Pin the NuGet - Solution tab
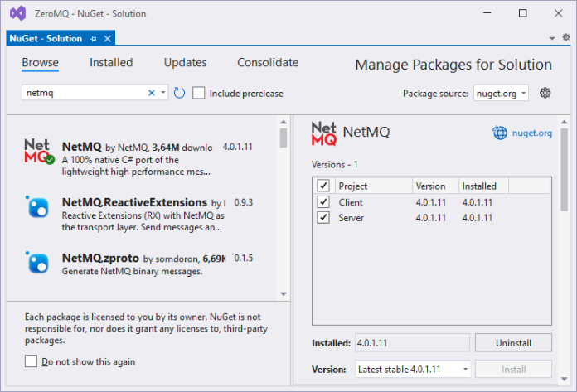577x392 pixels. click(x=93, y=39)
